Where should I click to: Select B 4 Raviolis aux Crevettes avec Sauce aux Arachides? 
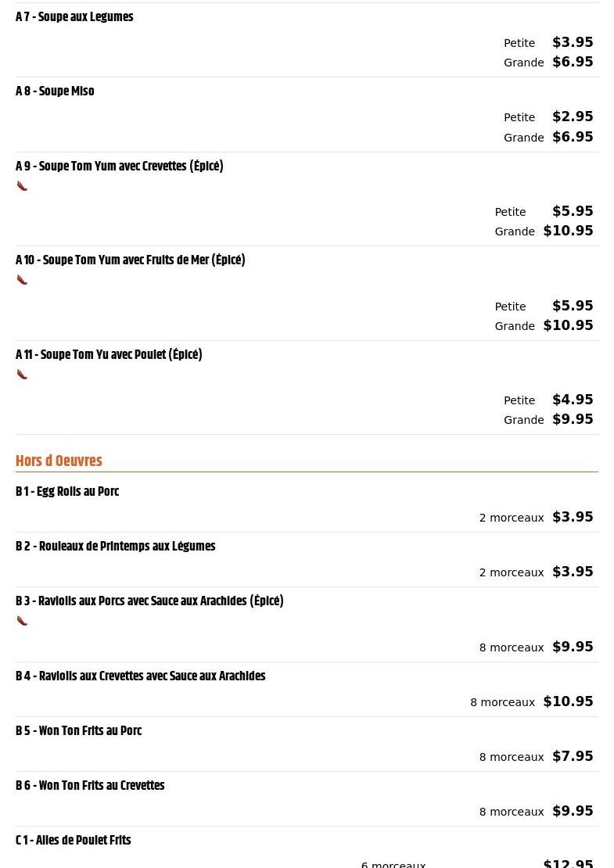(141, 676)
